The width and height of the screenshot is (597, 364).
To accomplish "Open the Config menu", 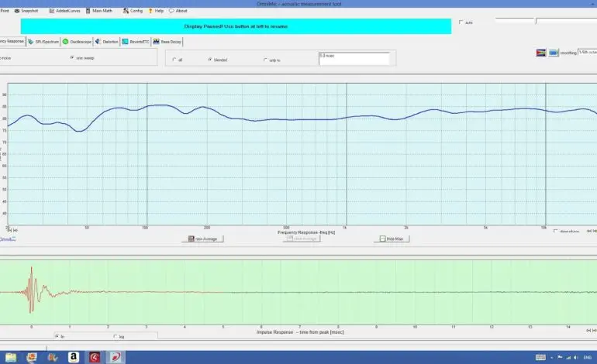I will 133,11.
